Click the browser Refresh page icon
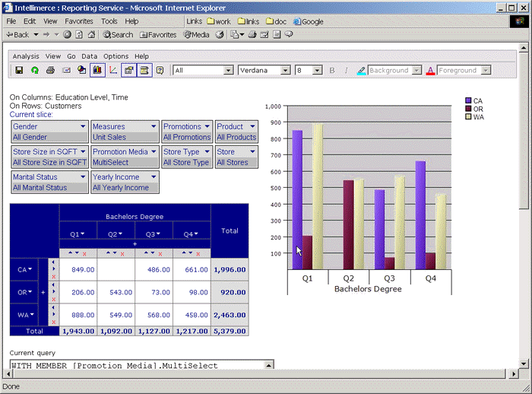The height and width of the screenshot is (394, 532). tap(79, 35)
